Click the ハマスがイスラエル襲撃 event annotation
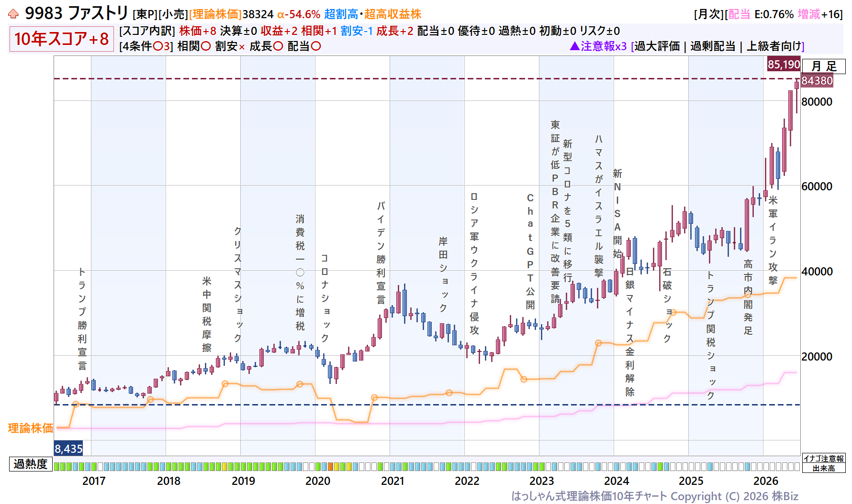The width and height of the screenshot is (852, 504). coord(599,206)
